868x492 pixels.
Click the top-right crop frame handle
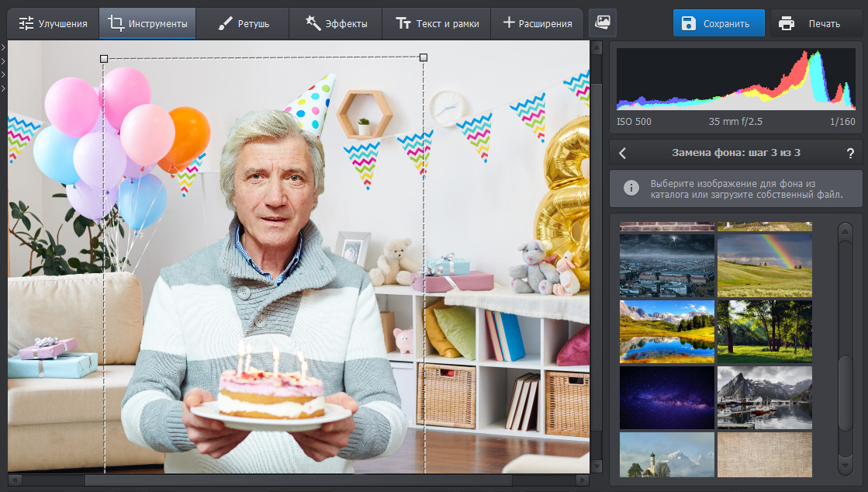[423, 57]
